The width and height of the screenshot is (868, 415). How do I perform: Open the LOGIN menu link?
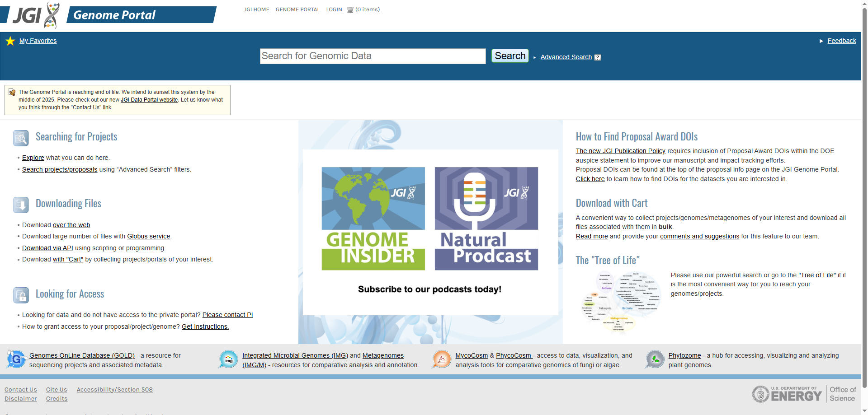334,9
